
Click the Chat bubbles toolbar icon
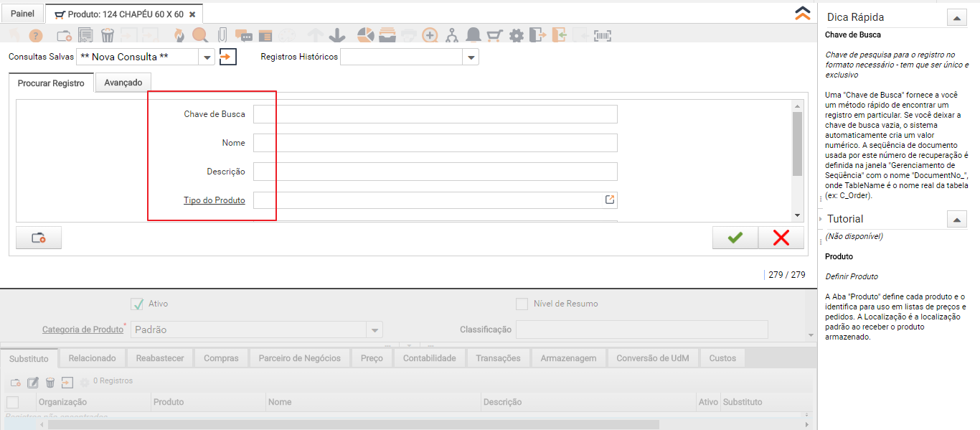coord(244,35)
